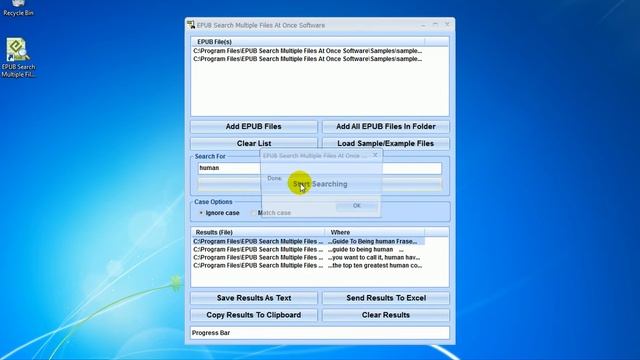Screen dimensions: 640x360
Task: Select result row 'guide to being human'
Action: pos(308,249)
